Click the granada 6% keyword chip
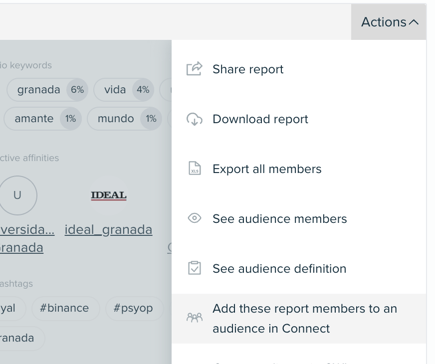 point(47,90)
